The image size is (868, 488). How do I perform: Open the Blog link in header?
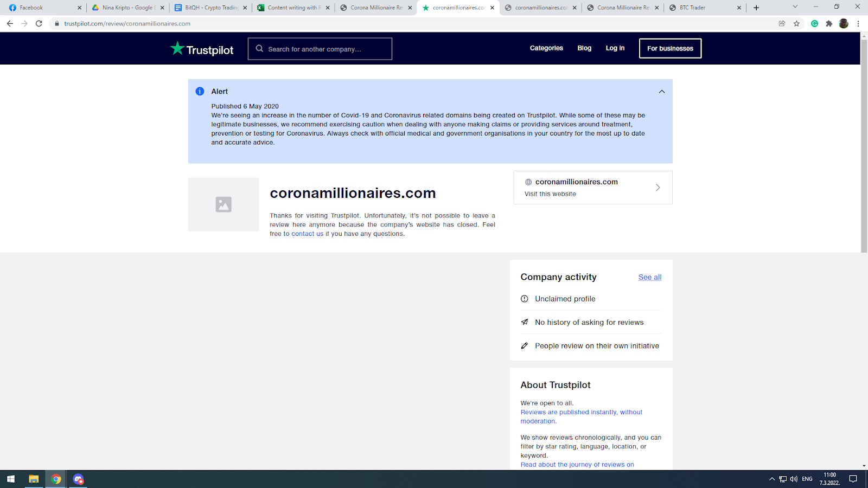click(584, 48)
